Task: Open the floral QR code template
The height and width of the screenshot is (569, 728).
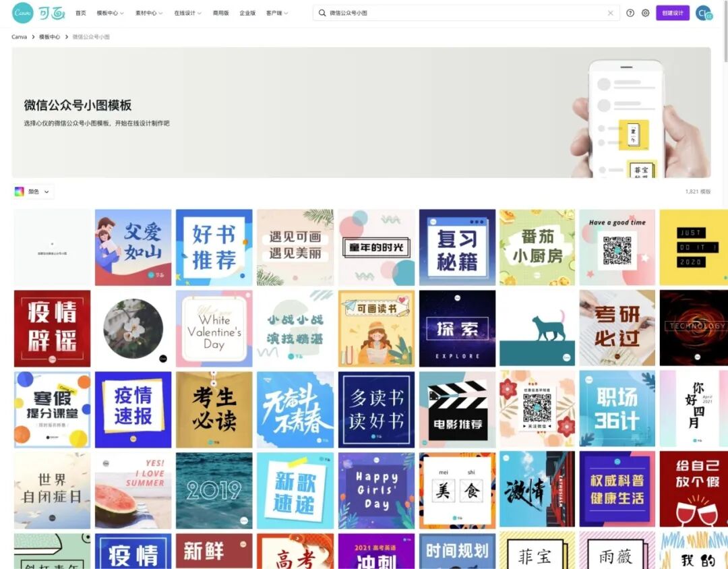Action: pos(537,409)
